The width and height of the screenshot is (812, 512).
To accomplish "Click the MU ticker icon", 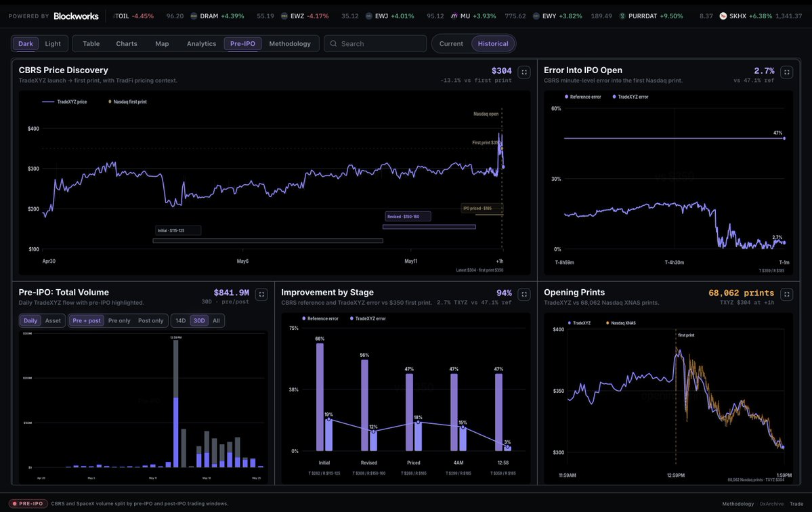I will point(454,16).
